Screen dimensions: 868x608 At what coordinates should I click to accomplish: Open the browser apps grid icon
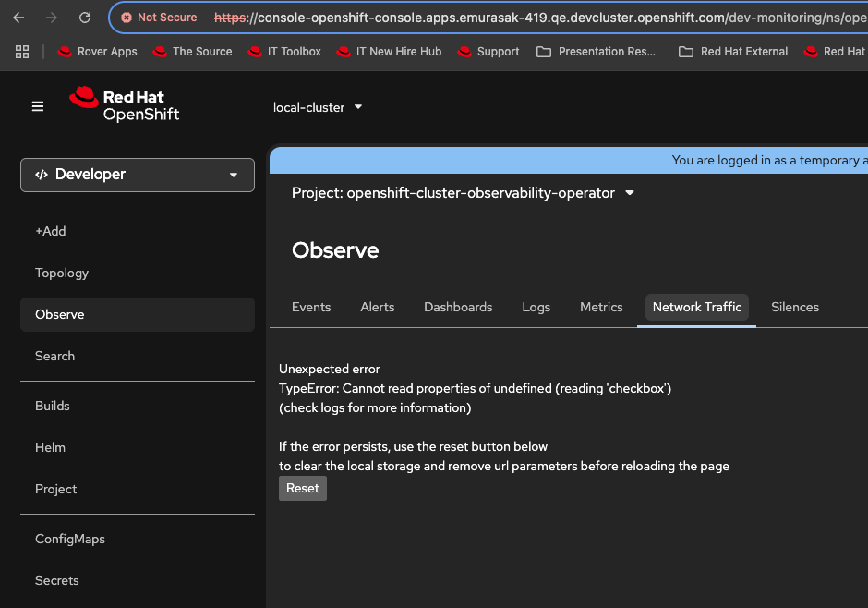click(x=23, y=52)
